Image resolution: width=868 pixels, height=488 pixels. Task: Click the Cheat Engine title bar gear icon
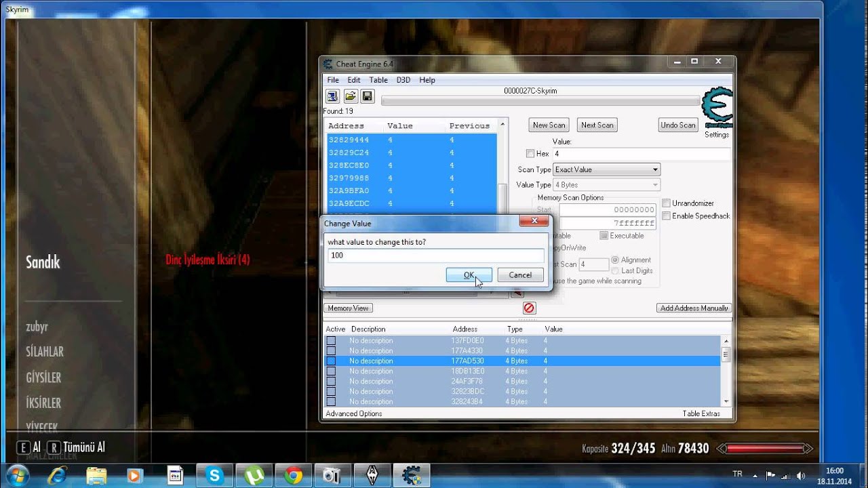(328, 64)
